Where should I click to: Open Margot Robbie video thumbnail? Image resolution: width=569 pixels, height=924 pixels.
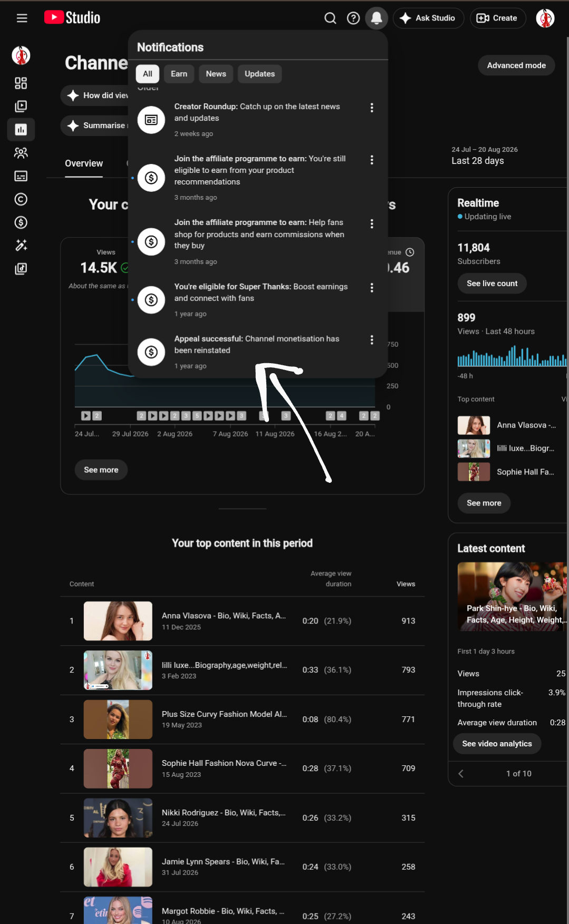tap(118, 910)
